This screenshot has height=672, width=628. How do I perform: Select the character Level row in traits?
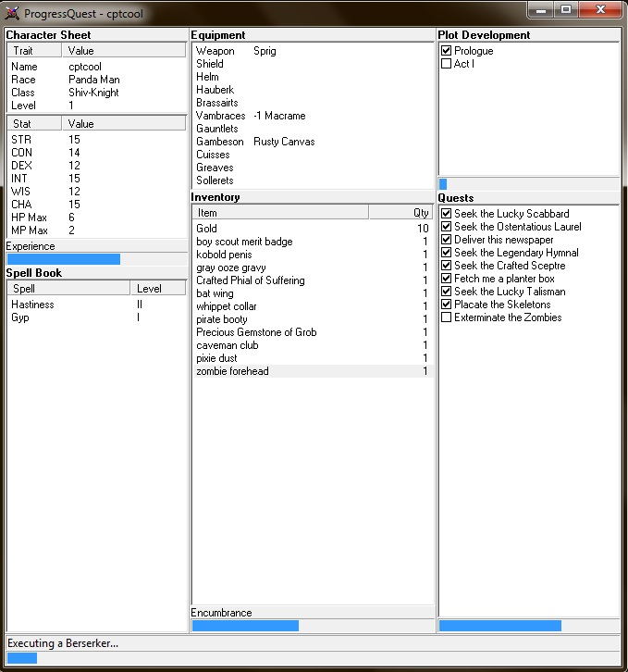click(x=96, y=105)
